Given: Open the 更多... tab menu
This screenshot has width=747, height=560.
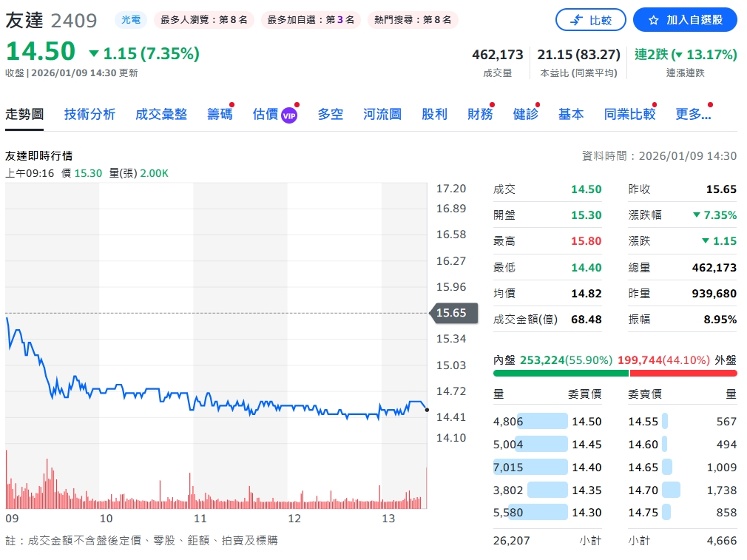Looking at the screenshot, I should [x=693, y=114].
